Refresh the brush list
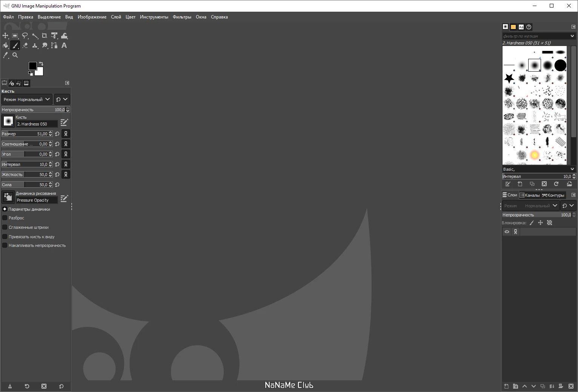The width and height of the screenshot is (578, 392). tap(556, 184)
